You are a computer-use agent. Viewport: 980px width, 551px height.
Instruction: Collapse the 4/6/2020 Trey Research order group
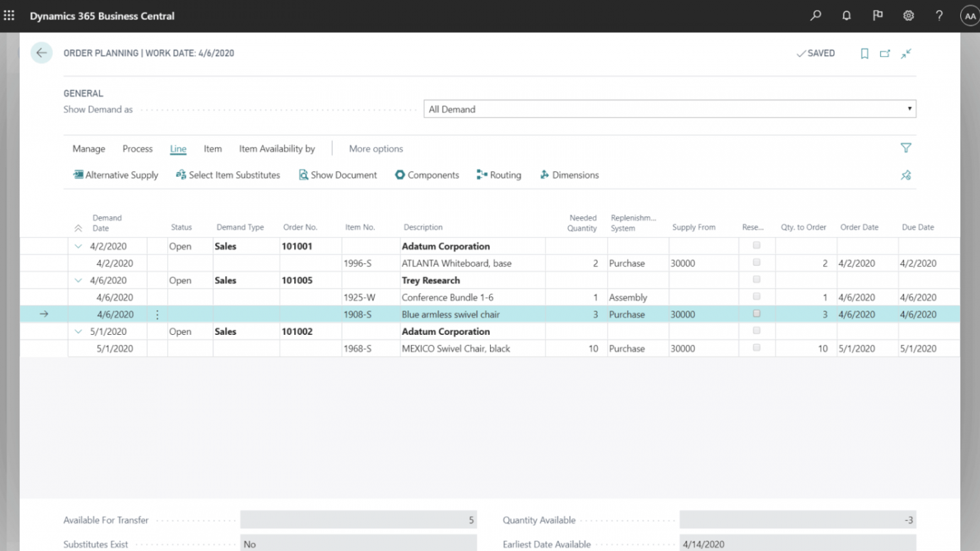pyautogui.click(x=78, y=279)
